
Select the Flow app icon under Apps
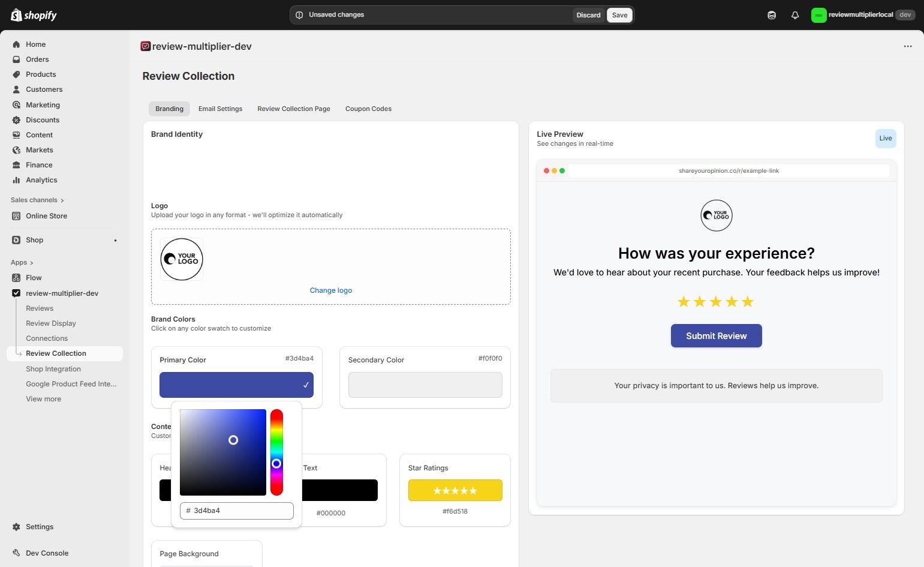pyautogui.click(x=16, y=277)
